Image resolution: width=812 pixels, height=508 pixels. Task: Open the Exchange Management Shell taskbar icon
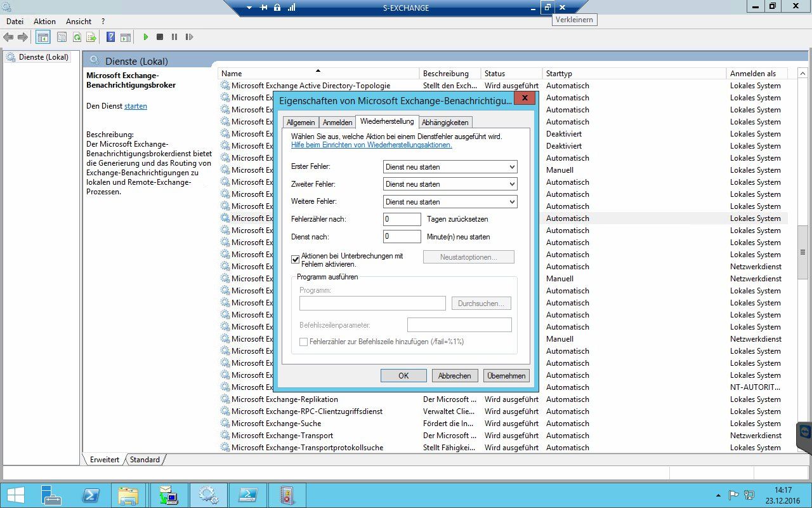[247, 495]
